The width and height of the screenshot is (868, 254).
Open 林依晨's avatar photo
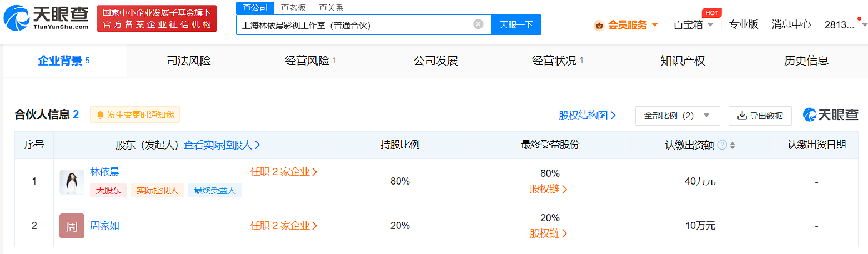[72, 182]
